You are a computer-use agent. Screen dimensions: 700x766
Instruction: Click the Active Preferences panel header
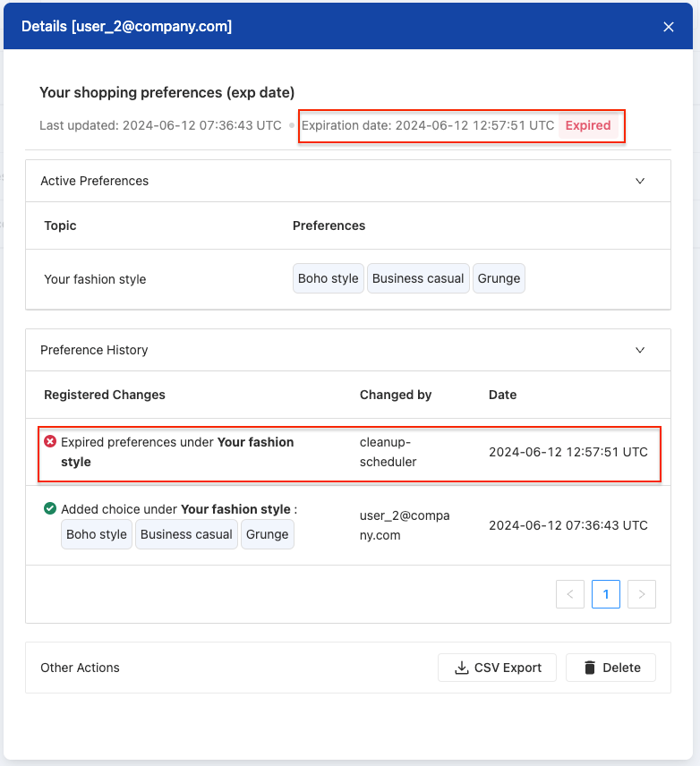[x=94, y=181]
